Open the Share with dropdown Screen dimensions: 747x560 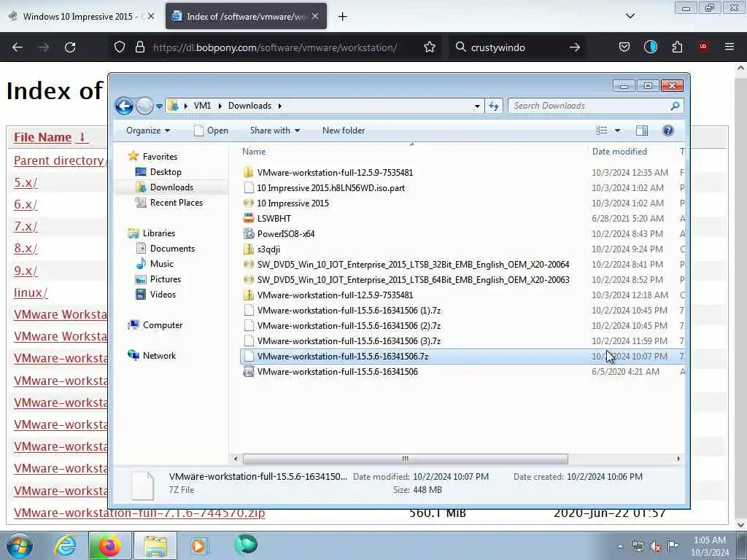click(275, 131)
